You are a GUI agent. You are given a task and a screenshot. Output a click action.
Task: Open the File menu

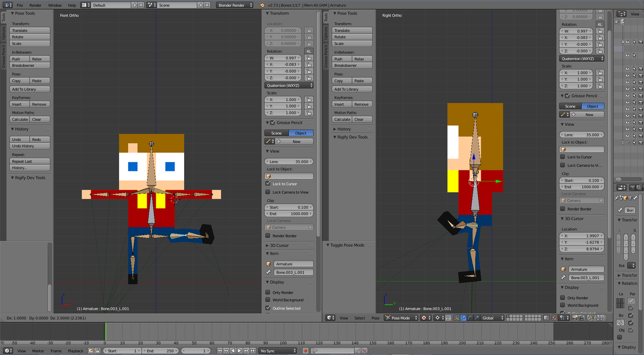pos(20,5)
